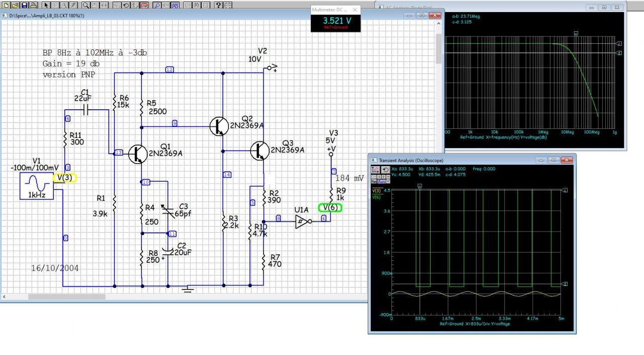644x355 pixels.
Task: Click the 'c' cursor marker in oscilloscope
Action: tap(565, 190)
